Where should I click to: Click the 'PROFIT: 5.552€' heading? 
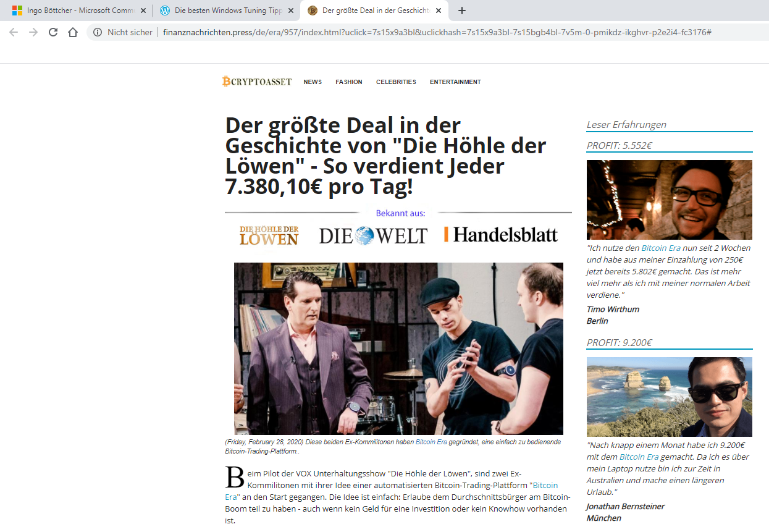pos(620,146)
